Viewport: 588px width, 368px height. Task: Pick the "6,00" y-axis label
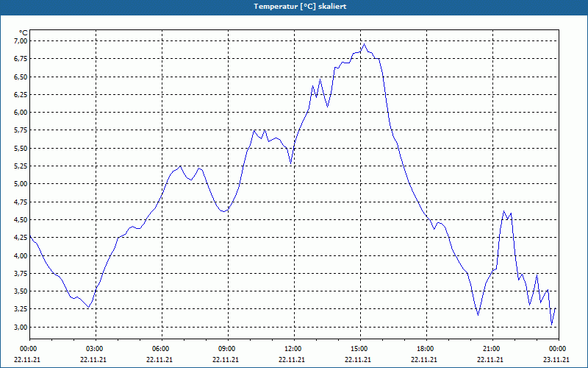point(21,113)
